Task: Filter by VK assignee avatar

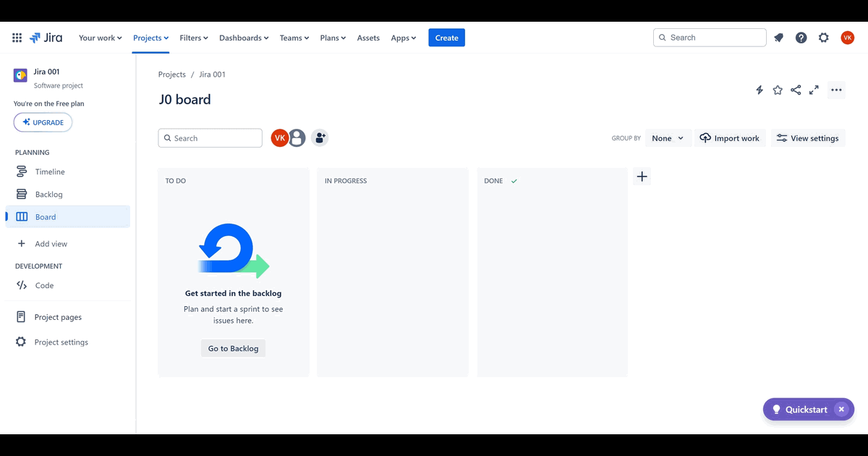Action: (280, 138)
